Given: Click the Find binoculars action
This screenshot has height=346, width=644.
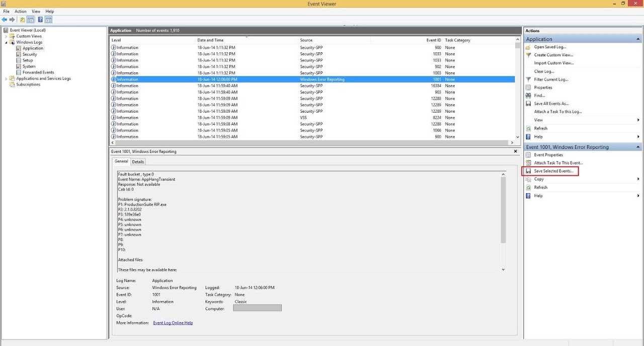Looking at the screenshot, I should pos(539,96).
